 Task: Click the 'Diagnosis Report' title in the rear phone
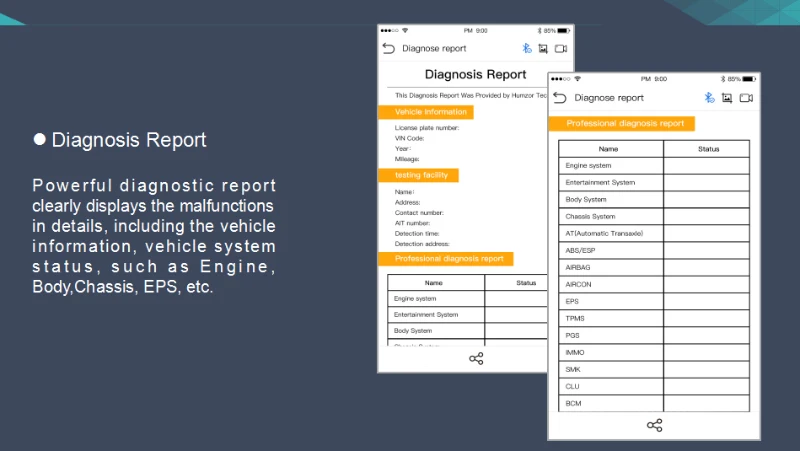pyautogui.click(x=476, y=74)
